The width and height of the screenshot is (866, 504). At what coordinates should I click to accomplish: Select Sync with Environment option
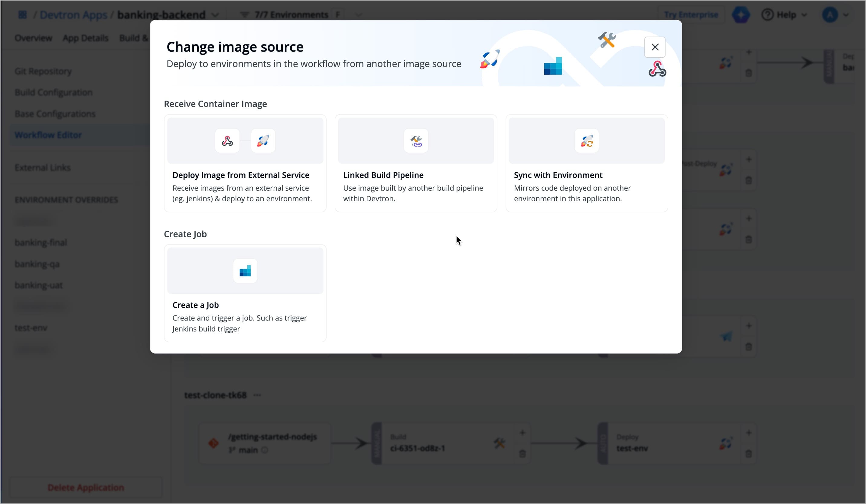click(x=586, y=163)
